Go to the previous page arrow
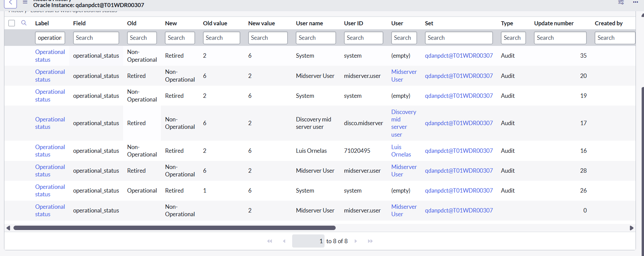Screen dimensions: 644x256 [x=284, y=241]
